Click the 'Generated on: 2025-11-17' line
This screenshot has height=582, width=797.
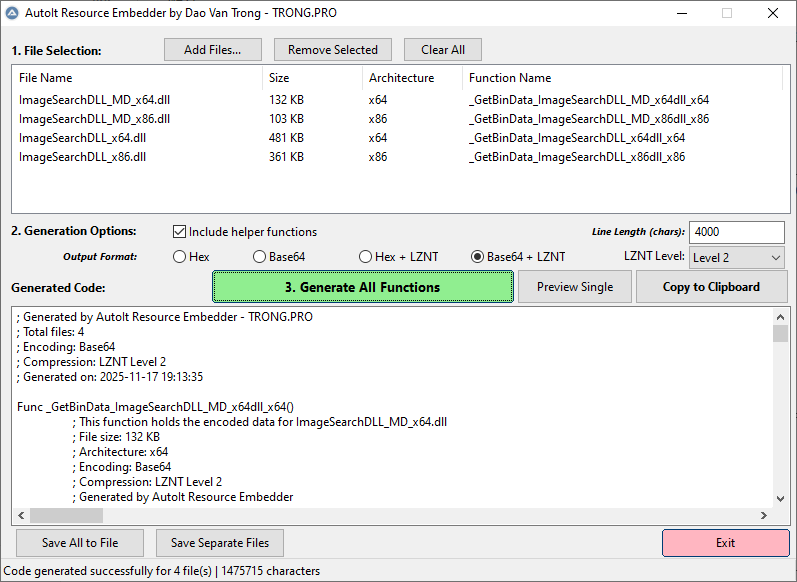tap(110, 377)
